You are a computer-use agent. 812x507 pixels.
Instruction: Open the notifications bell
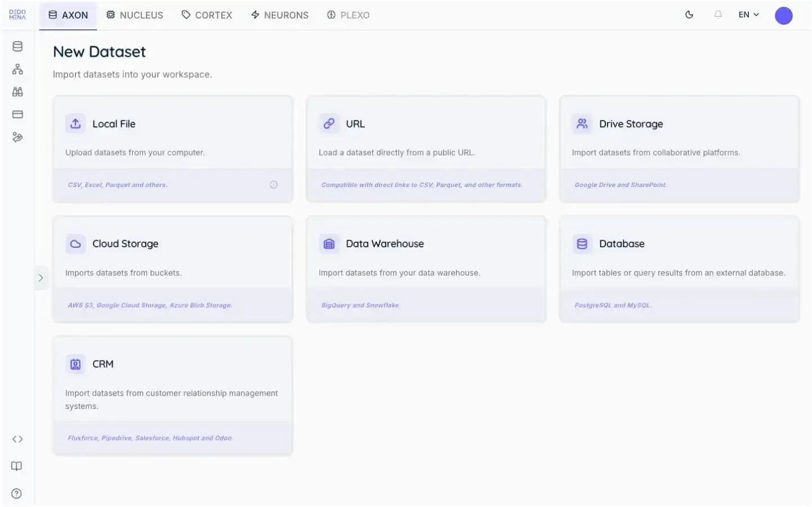coord(718,15)
